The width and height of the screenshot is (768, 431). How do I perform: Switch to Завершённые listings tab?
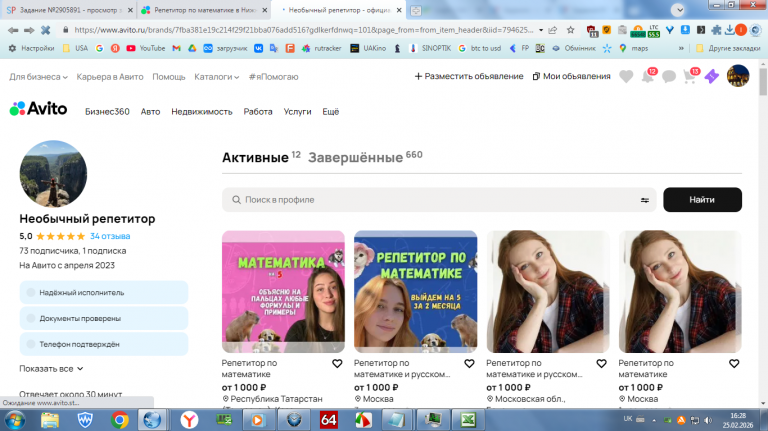[355, 158]
